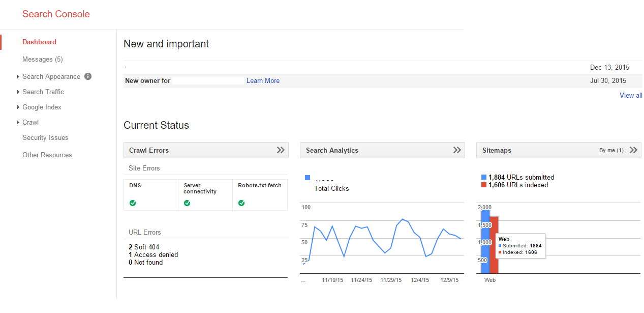
Task: Click the Search Appearance info icon
Action: [x=88, y=76]
